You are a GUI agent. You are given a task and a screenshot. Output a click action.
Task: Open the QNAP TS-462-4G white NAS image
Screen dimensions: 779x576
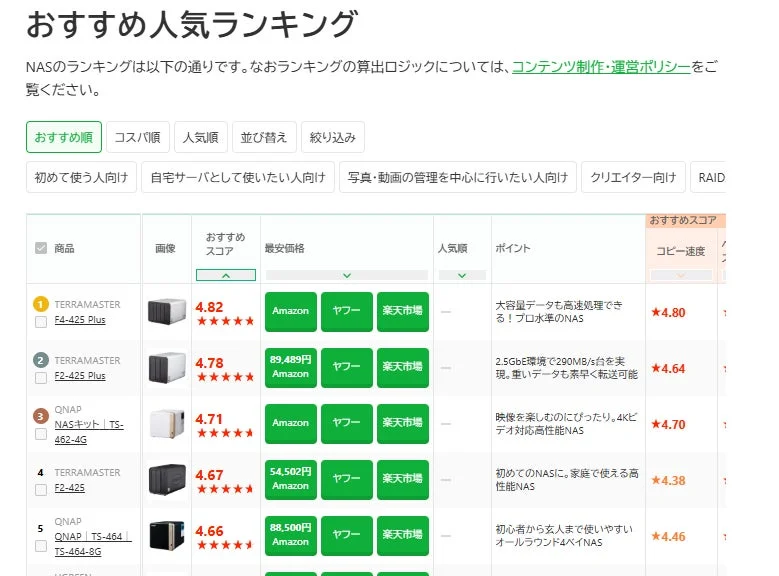click(167, 424)
